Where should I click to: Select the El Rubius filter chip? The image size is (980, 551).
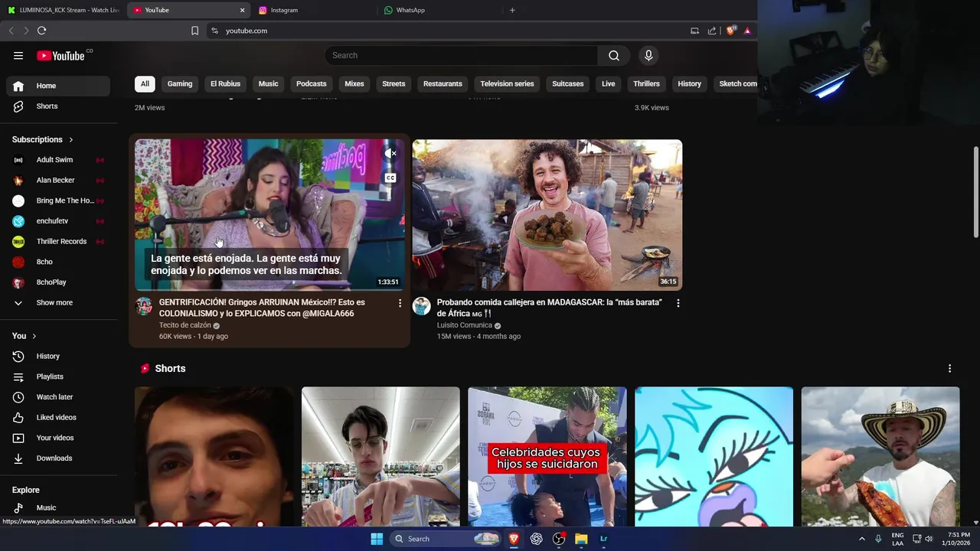coord(225,83)
